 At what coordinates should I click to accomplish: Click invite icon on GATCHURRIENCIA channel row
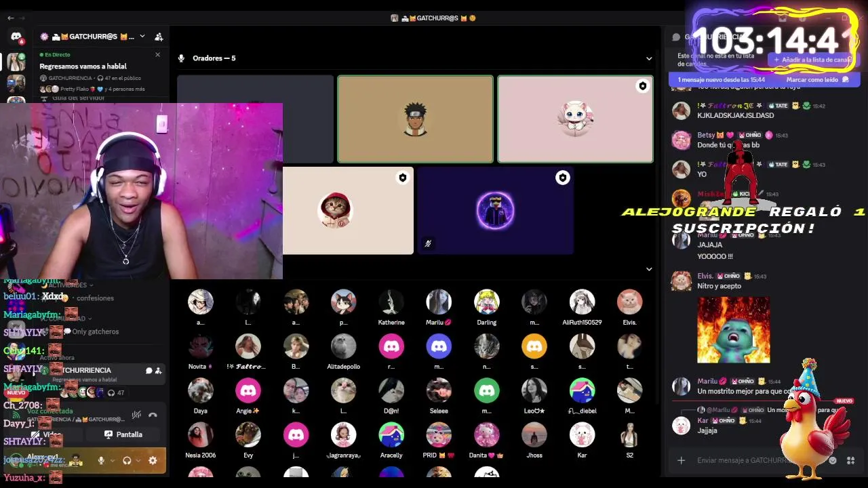(x=158, y=371)
